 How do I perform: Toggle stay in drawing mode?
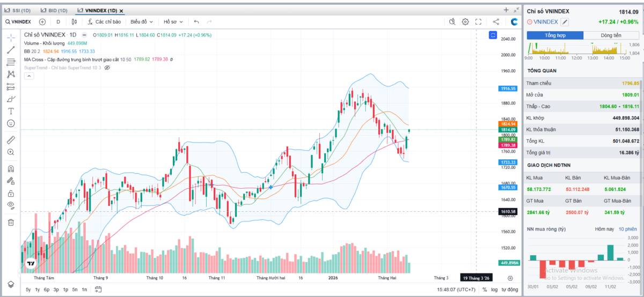point(11,181)
